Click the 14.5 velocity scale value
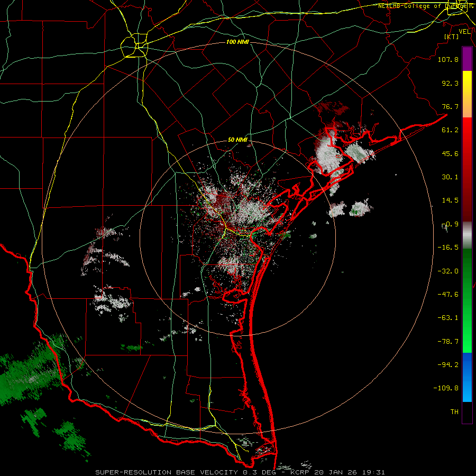This screenshot has height=476, width=476. [x=450, y=200]
